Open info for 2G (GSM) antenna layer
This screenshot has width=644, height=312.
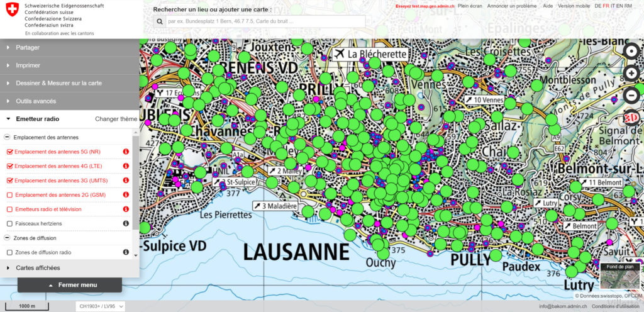126,194
